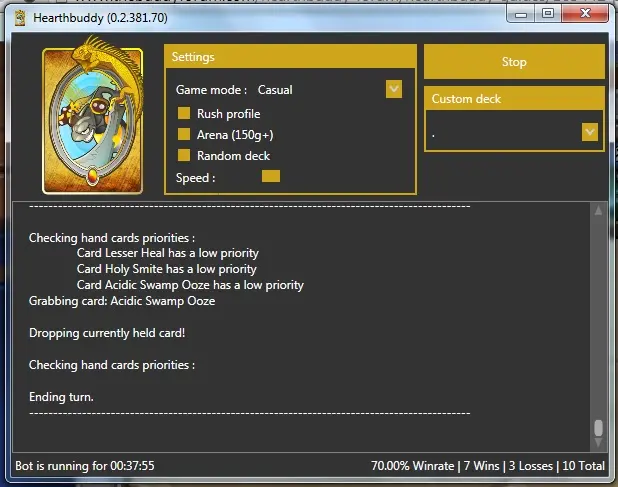Click the Hearthbuddy title bar app icon
Image resolution: width=618 pixels, height=487 pixels.
(20, 18)
